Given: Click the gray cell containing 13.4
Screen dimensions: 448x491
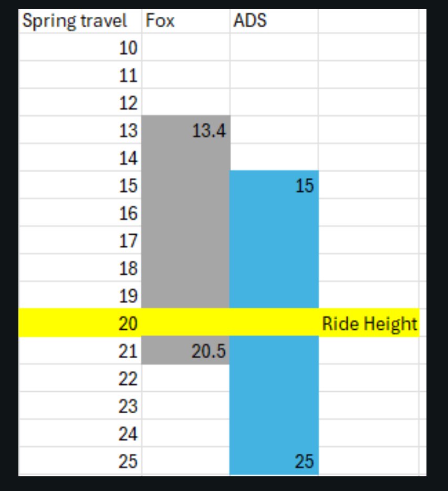Looking at the screenshot, I should point(186,130).
